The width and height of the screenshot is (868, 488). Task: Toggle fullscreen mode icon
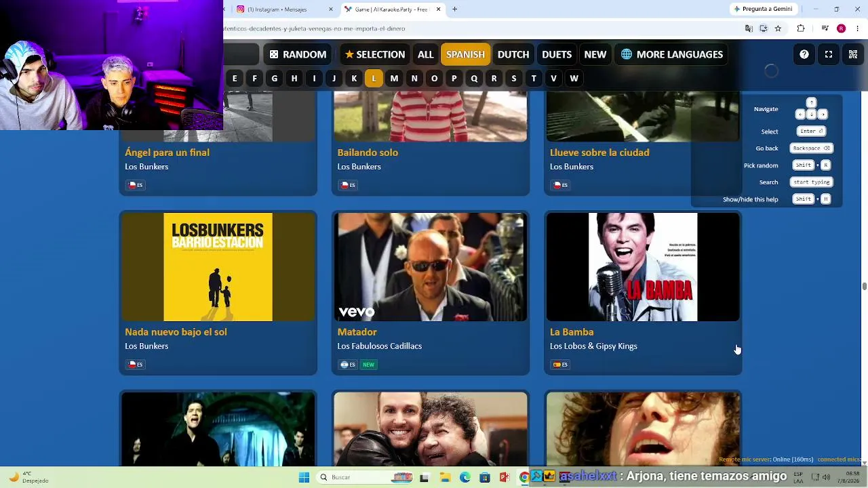pyautogui.click(x=829, y=54)
